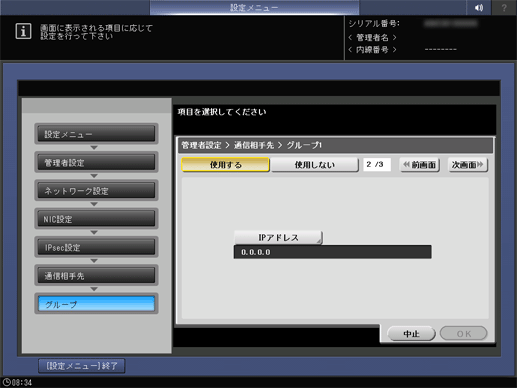Click the 0.0.0.0 IP address field
The width and height of the screenshot is (517, 388).
pyautogui.click(x=332, y=252)
